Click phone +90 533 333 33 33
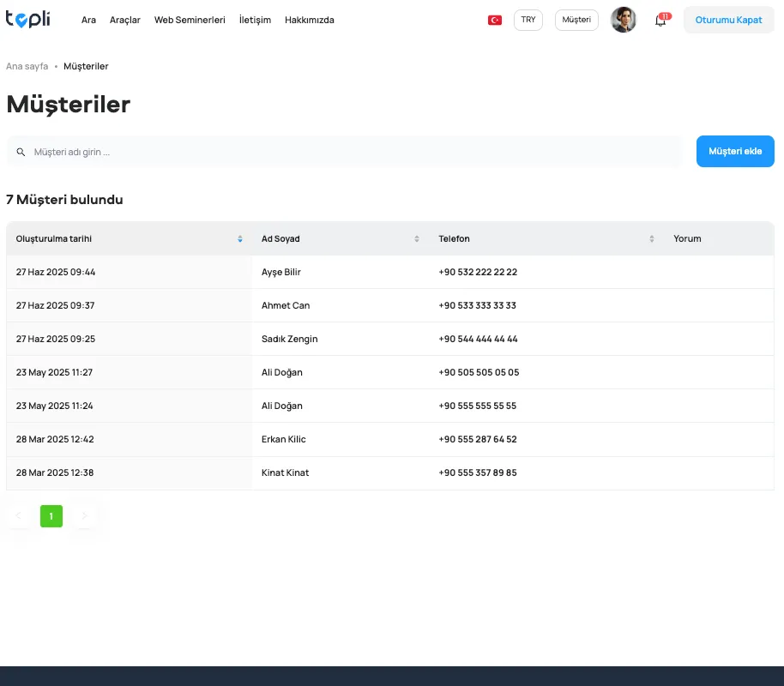 [477, 305]
